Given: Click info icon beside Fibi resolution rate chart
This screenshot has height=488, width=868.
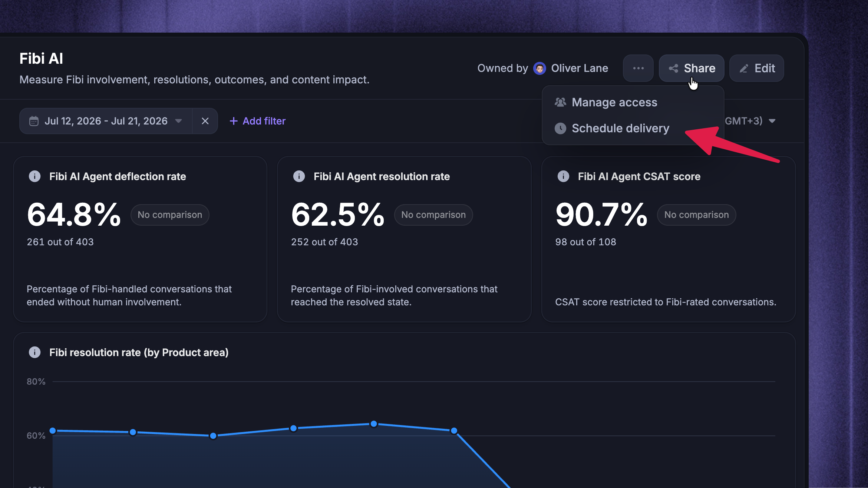Looking at the screenshot, I should [x=35, y=352].
